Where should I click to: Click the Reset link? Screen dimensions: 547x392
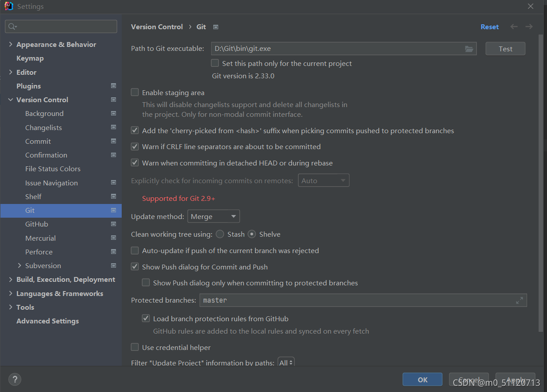tap(489, 27)
